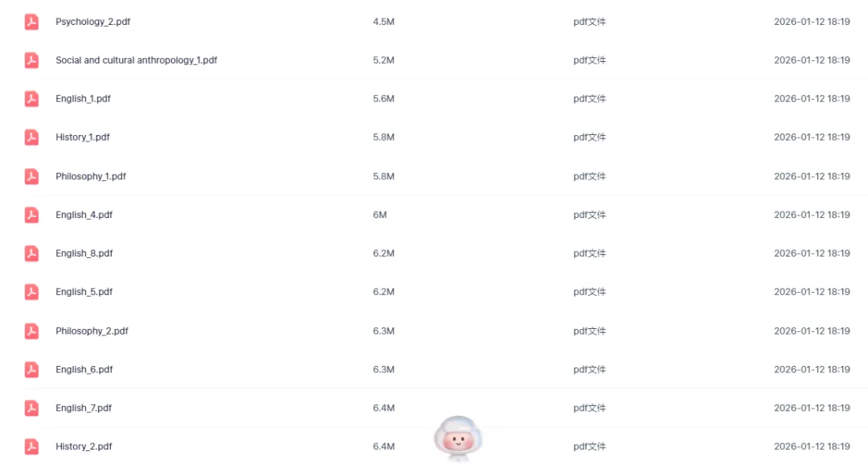Select the PDF icon beside English_6.pdf
The width and height of the screenshot is (868, 464).
(31, 370)
